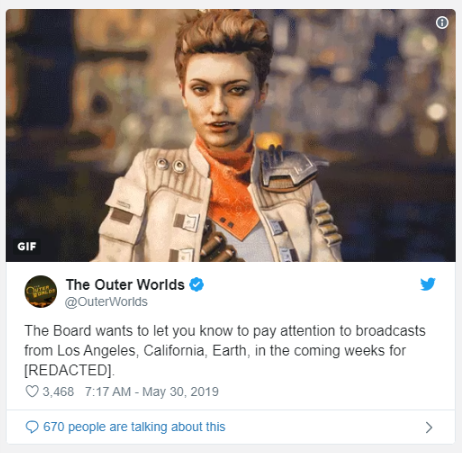Open The Outer Worlds profile avatar
Viewport: 462px width, 453px height.
(x=41, y=291)
